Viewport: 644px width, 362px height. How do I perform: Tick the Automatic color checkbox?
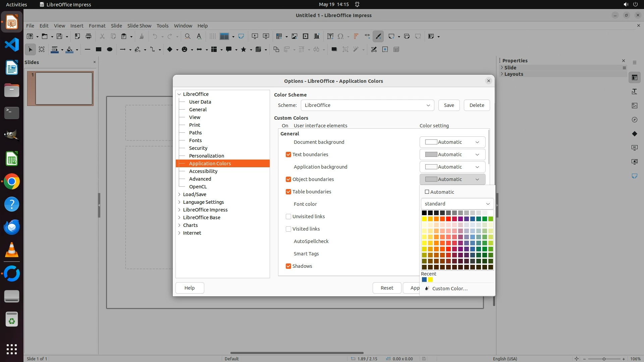pos(427,192)
